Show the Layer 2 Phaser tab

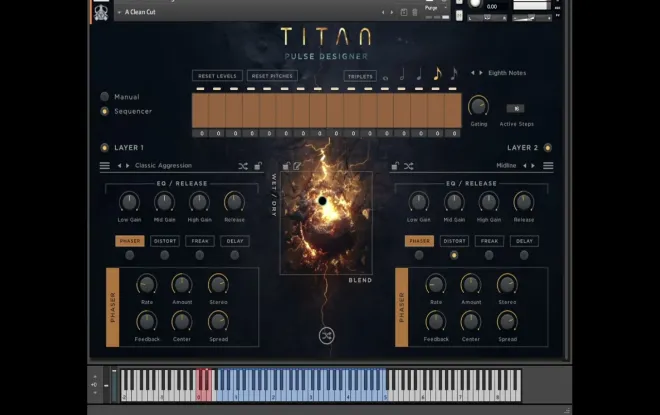coord(419,241)
